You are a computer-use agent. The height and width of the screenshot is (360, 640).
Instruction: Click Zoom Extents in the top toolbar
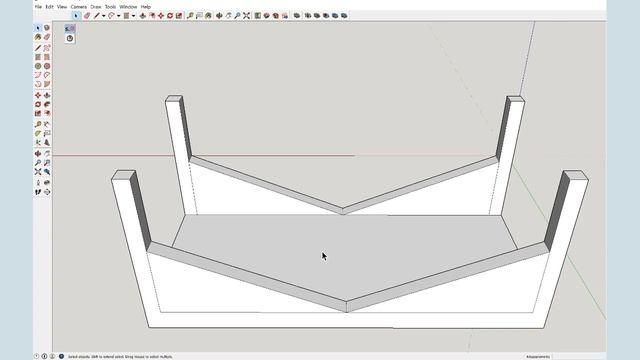[246, 16]
